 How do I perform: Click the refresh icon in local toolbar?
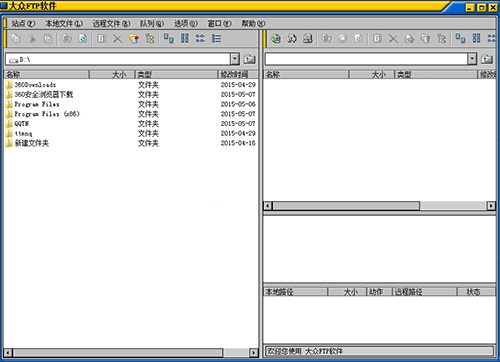83,39
